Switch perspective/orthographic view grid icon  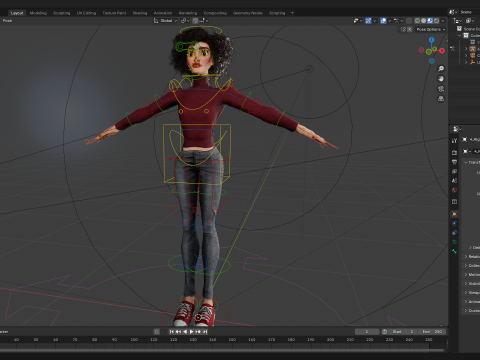441,99
